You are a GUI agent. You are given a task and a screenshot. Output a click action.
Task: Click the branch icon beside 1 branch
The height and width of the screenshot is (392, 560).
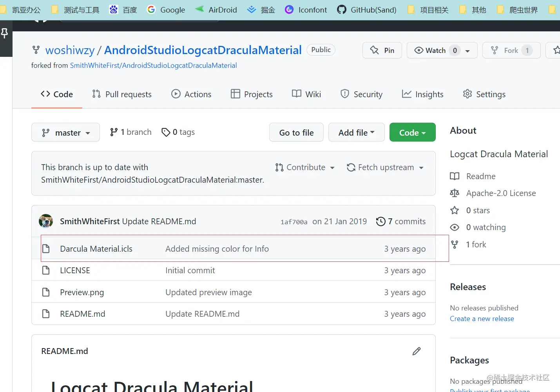[114, 132]
